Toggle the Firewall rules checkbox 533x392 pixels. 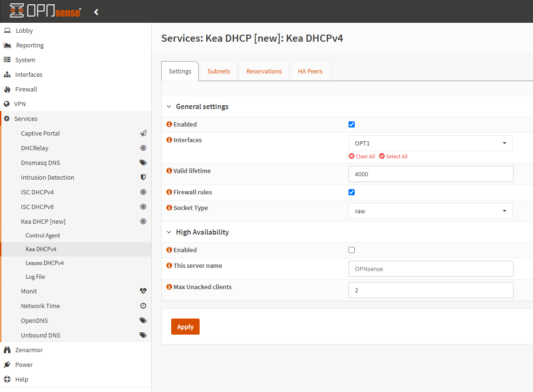[x=351, y=192]
